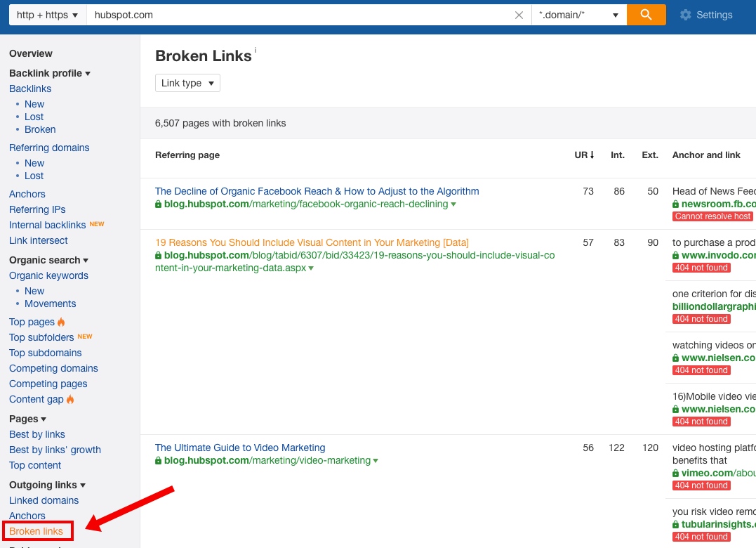The image size is (756, 548).
Task: Open the Link type filter dropdown
Action: tap(187, 83)
